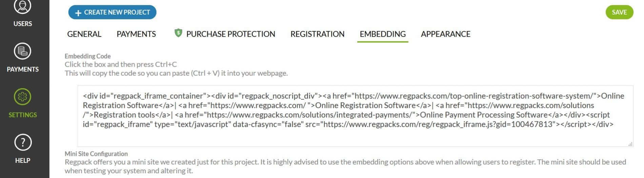Click the sidebar Payments text label
Screen dimensions: 644x178
tap(23, 69)
